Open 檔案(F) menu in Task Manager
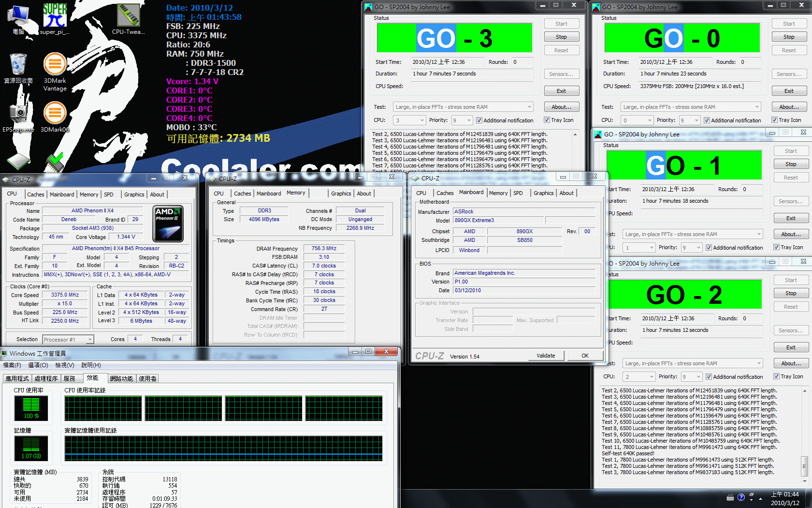 click(x=12, y=365)
